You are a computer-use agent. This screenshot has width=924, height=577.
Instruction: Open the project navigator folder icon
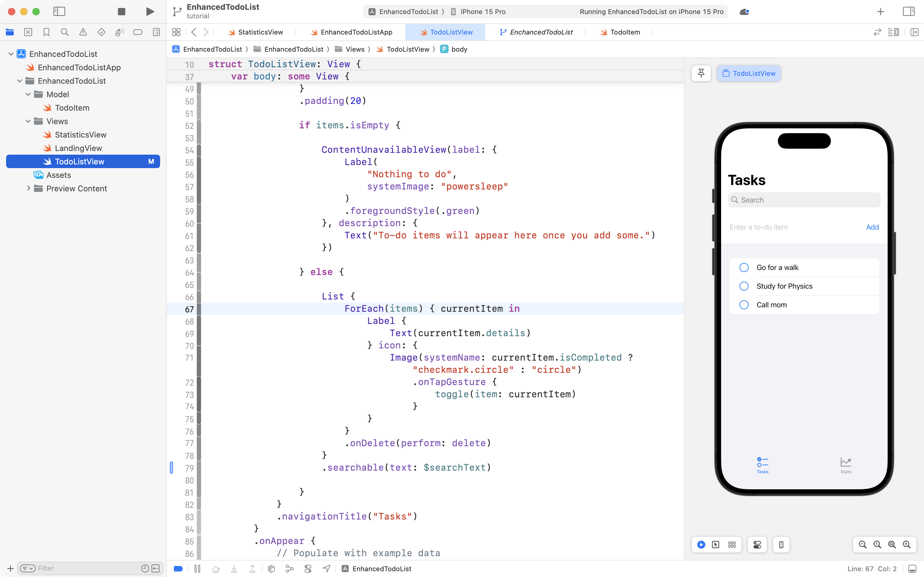(x=10, y=32)
